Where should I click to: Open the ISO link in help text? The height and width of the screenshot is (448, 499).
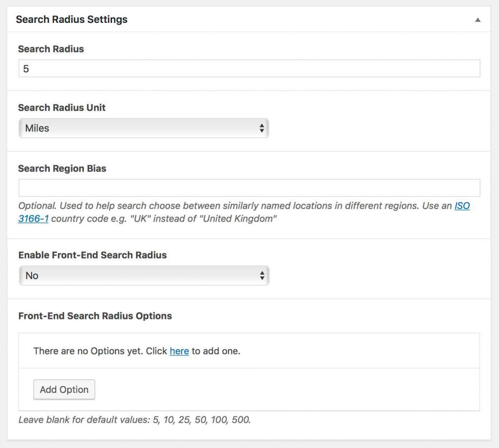pyautogui.click(x=462, y=205)
